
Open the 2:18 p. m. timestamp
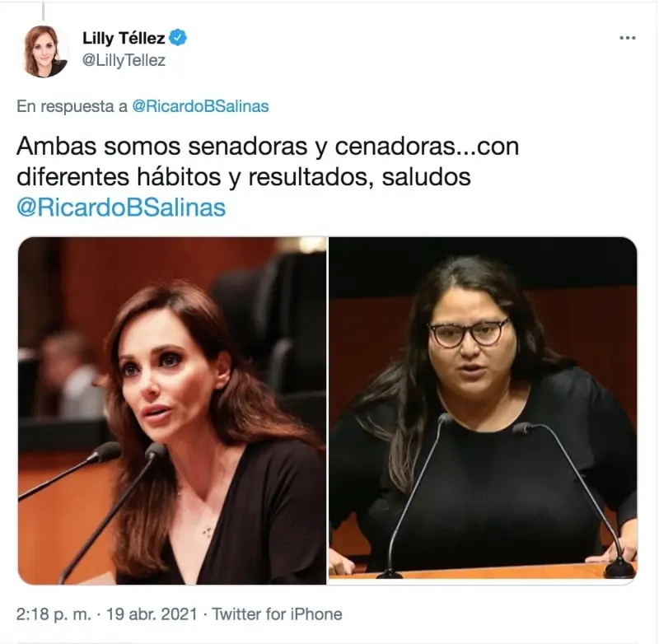point(54,614)
